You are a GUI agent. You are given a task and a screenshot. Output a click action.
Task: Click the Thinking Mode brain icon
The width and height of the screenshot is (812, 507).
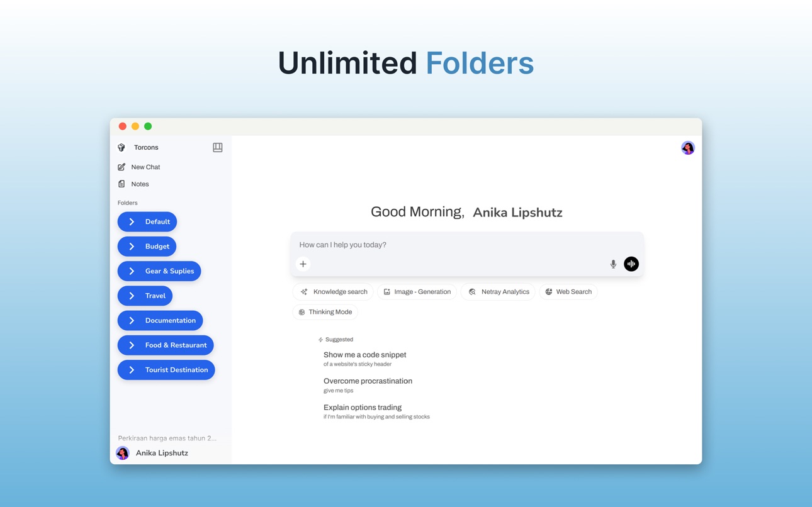coord(302,312)
